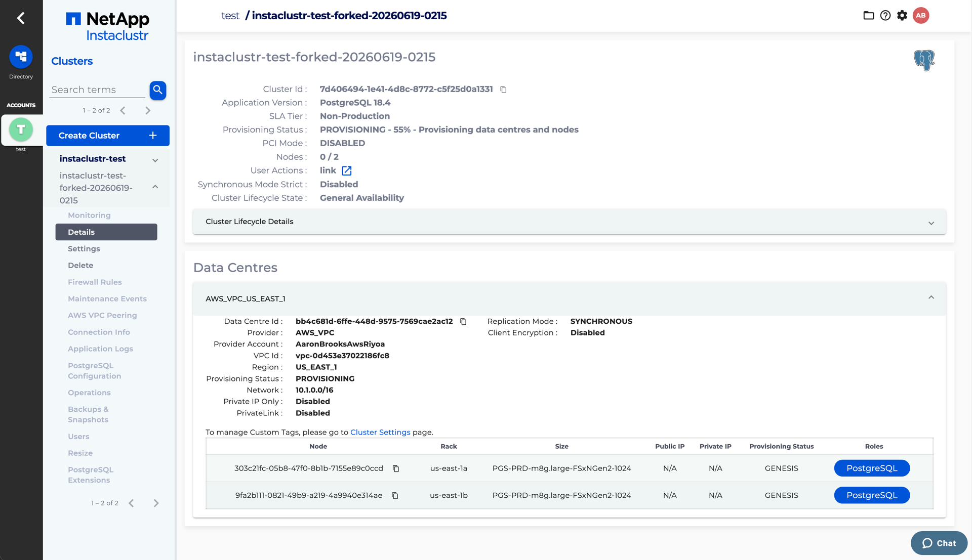Select the Application Version PostgreSQL 18.4
The width and height of the screenshot is (972, 560).
(x=355, y=103)
